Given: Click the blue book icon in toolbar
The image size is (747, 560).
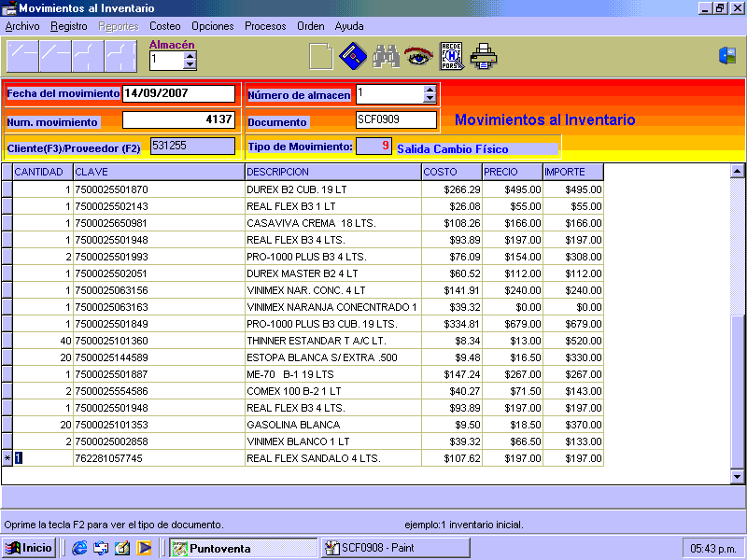Looking at the screenshot, I should (x=352, y=57).
